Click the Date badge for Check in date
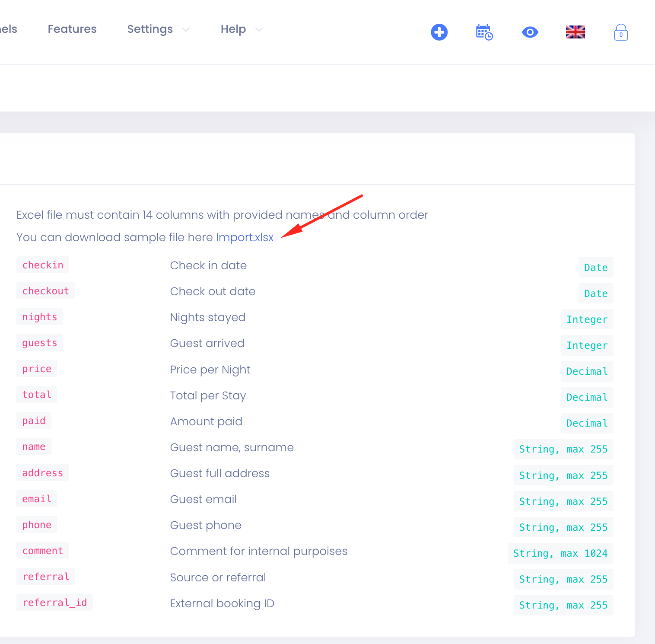This screenshot has width=655, height=644. pos(595,268)
